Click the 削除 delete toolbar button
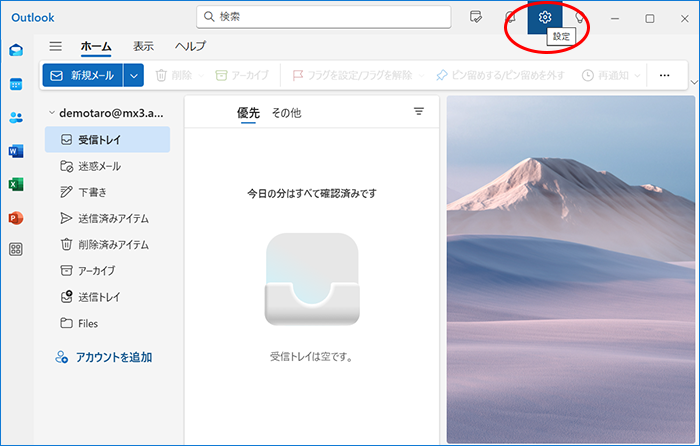Screen dimensions: 700x446 tap(174, 75)
